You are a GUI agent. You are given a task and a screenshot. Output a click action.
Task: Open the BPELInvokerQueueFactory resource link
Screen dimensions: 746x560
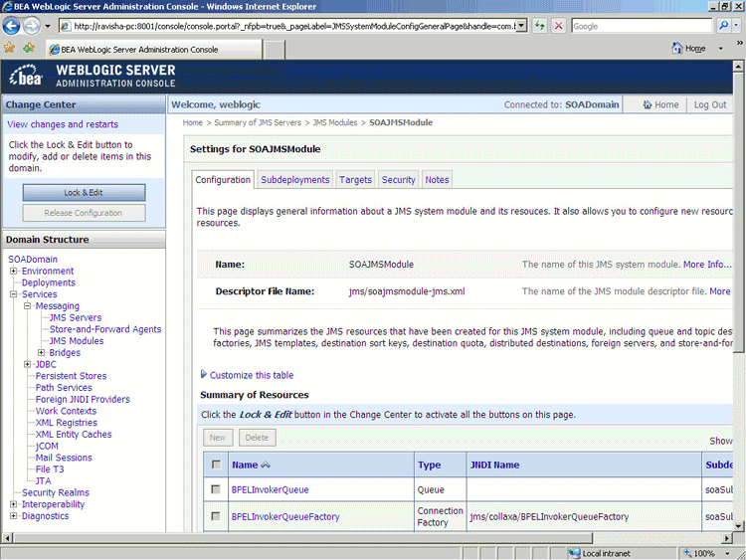[285, 516]
